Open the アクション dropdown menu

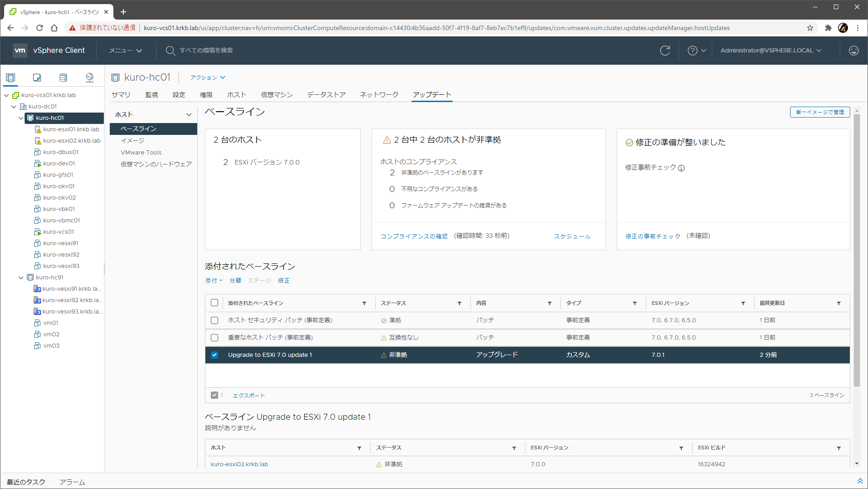point(208,78)
